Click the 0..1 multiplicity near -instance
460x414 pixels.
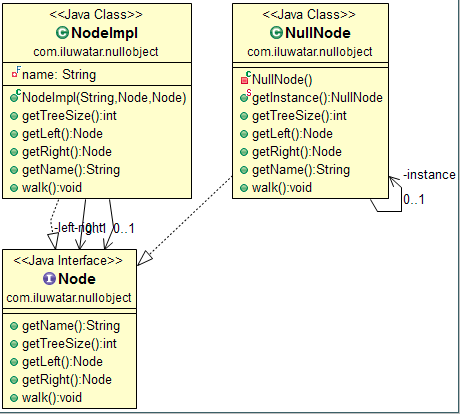click(x=414, y=199)
